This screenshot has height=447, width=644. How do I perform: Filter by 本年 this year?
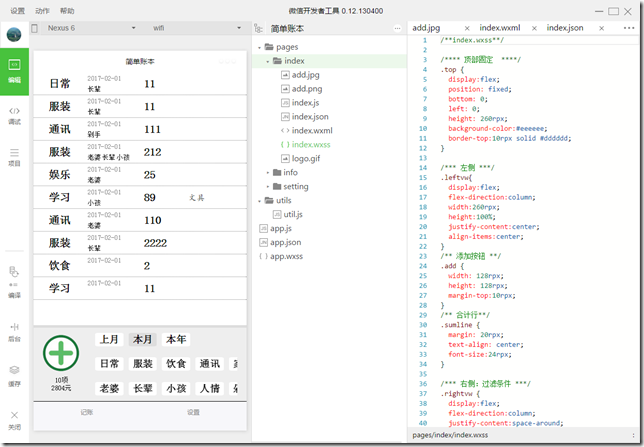tap(176, 339)
